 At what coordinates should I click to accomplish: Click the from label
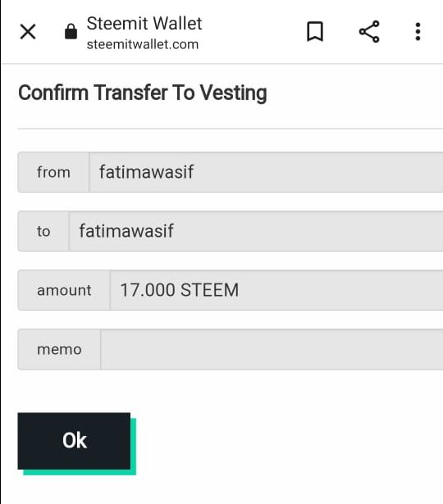pos(53,172)
